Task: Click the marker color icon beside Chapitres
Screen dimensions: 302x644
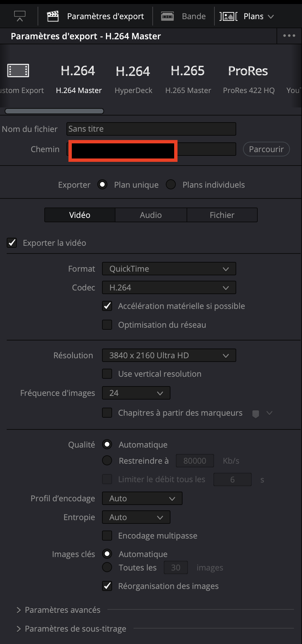Action: [256, 414]
